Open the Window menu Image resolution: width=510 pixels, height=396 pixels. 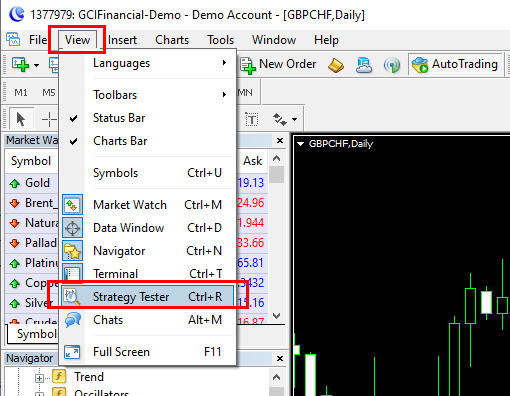click(x=274, y=40)
